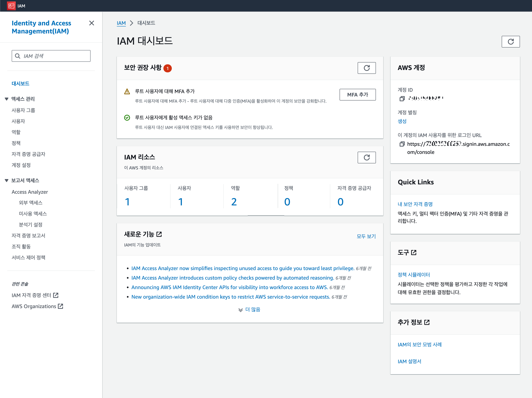Open 역할 in the sidebar
Screen dimensions: 532x398
(16, 132)
